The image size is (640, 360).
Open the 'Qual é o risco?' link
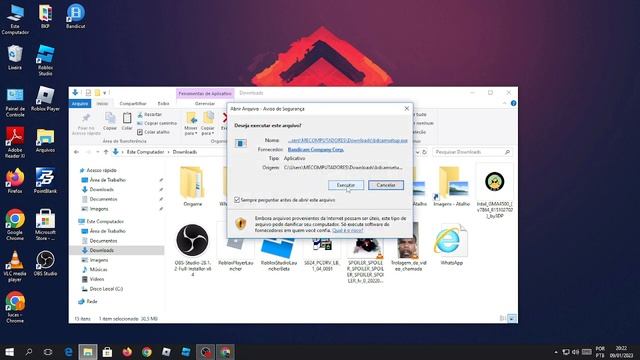coord(347,230)
